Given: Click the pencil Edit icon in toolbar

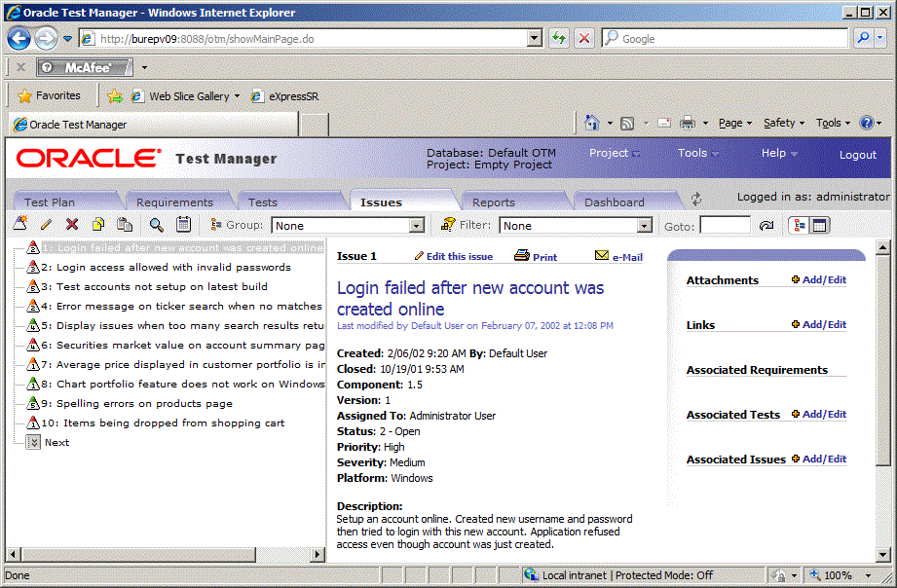Looking at the screenshot, I should [x=47, y=224].
